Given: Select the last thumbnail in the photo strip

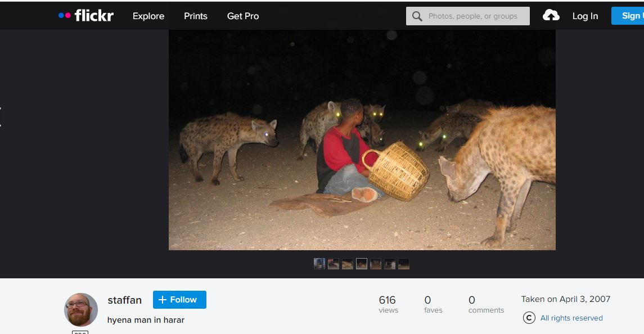Looking at the screenshot, I should pos(404,264).
